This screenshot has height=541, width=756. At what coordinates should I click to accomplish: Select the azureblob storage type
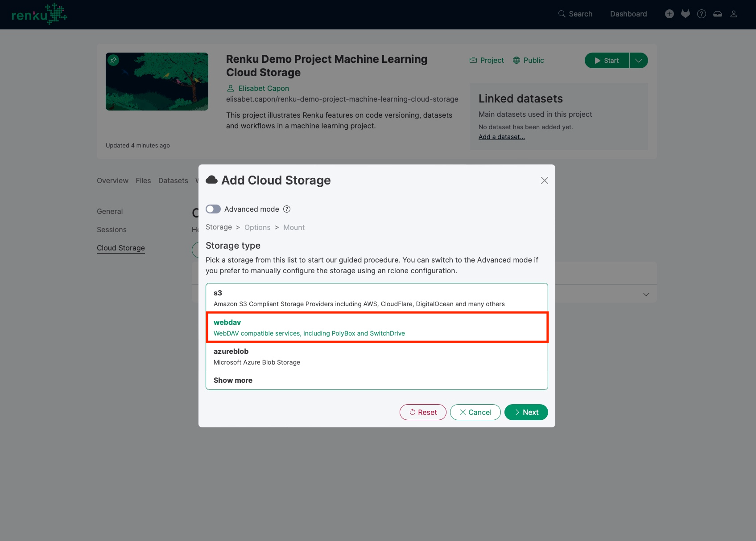377,357
